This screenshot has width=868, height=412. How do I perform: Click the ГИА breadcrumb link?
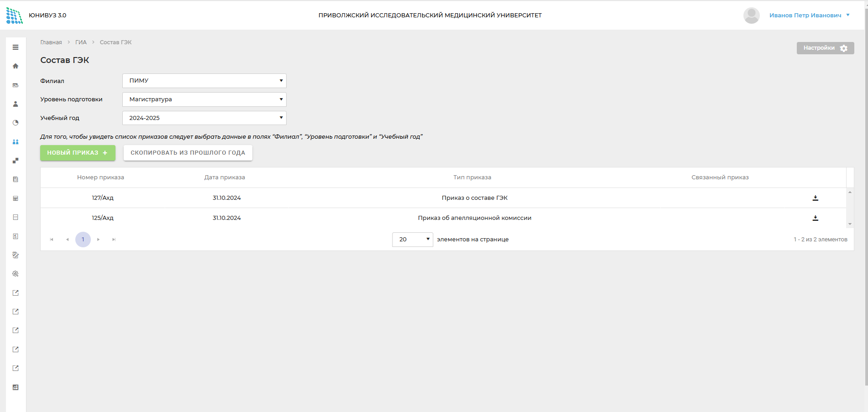[x=81, y=42]
